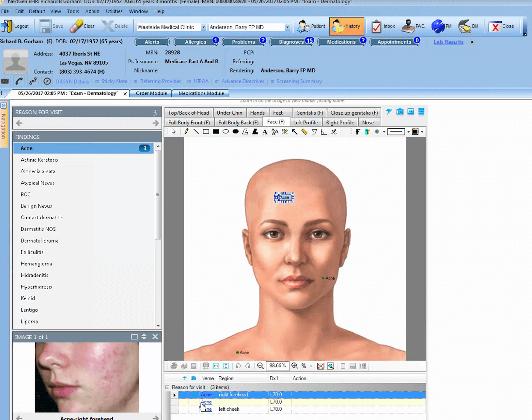Open the line style dropdown
This screenshot has height=420, width=532.
coord(408,131)
